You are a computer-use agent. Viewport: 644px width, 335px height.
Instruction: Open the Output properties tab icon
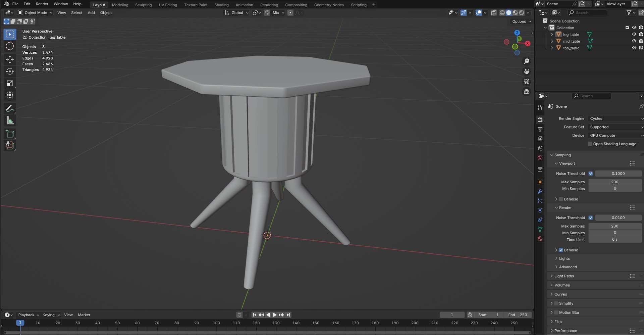coord(540,129)
